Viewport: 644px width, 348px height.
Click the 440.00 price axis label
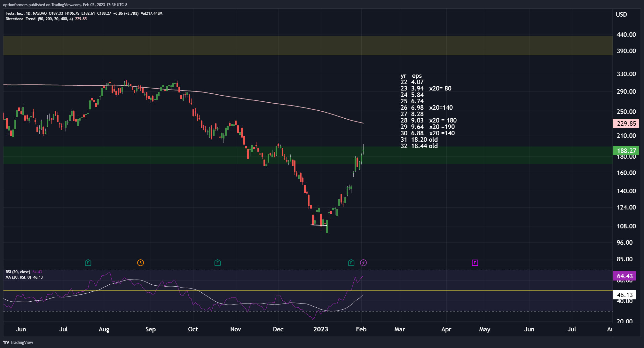(x=626, y=35)
